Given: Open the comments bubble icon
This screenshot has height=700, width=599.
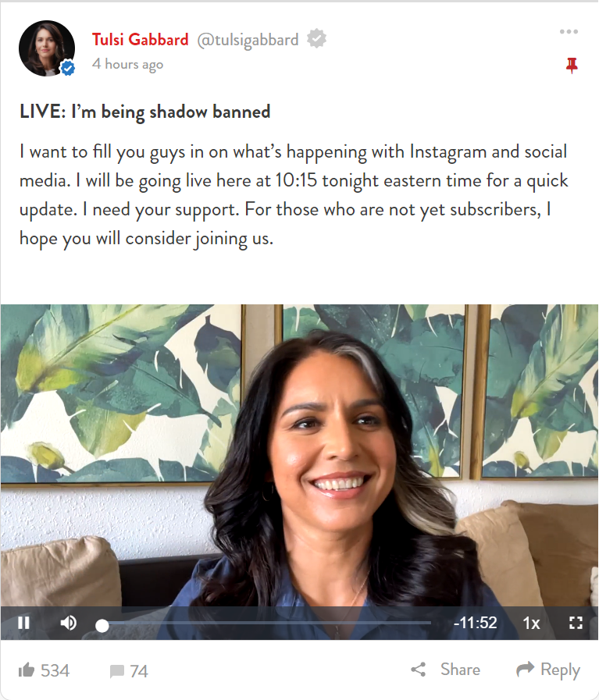Looking at the screenshot, I should coord(117,671).
